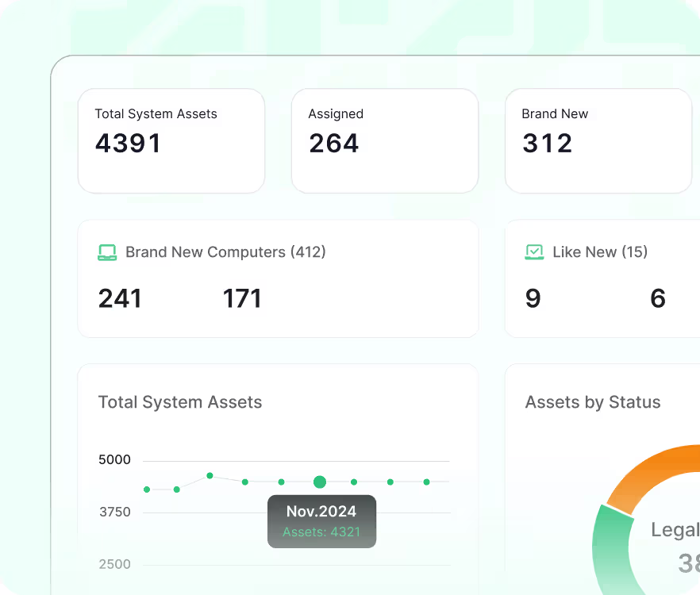Open the Brand New 312 summary card

coord(598,140)
